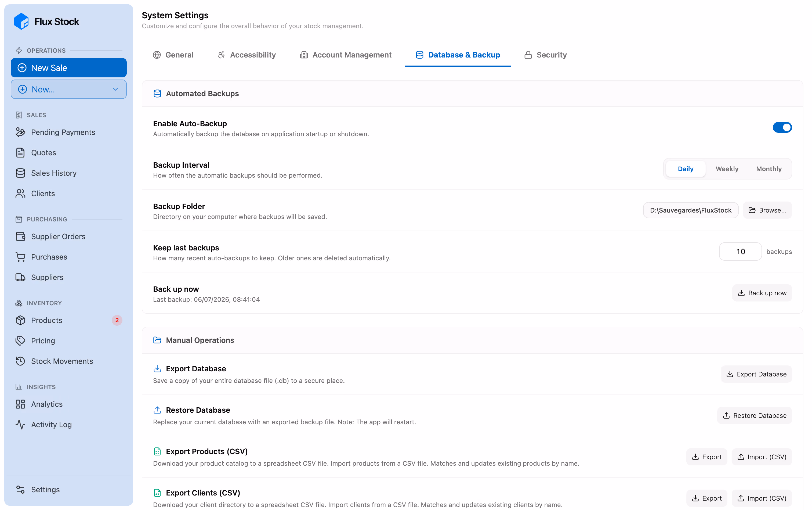This screenshot has width=812, height=510.
Task: Click the Keep last backups number field
Action: pyautogui.click(x=740, y=252)
